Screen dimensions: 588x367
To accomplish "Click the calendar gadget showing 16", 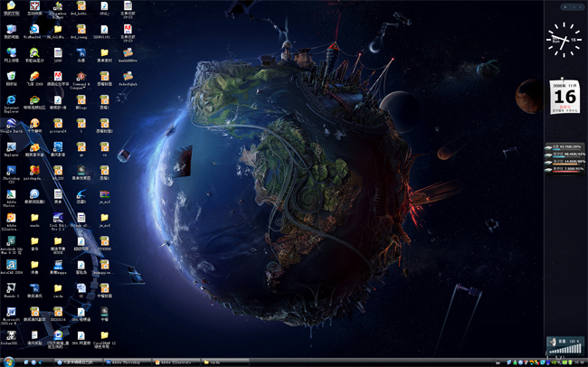I will tap(564, 97).
